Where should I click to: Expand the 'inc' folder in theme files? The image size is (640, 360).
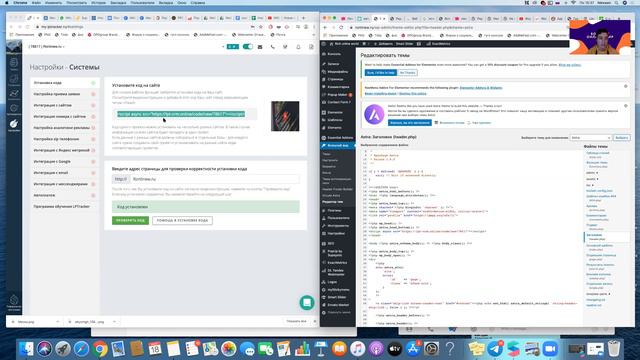tap(589, 185)
